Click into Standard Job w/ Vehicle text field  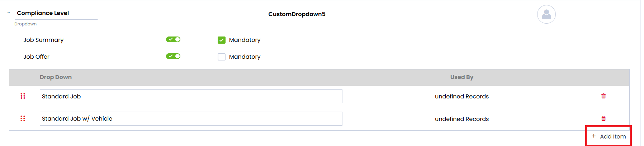tap(191, 118)
